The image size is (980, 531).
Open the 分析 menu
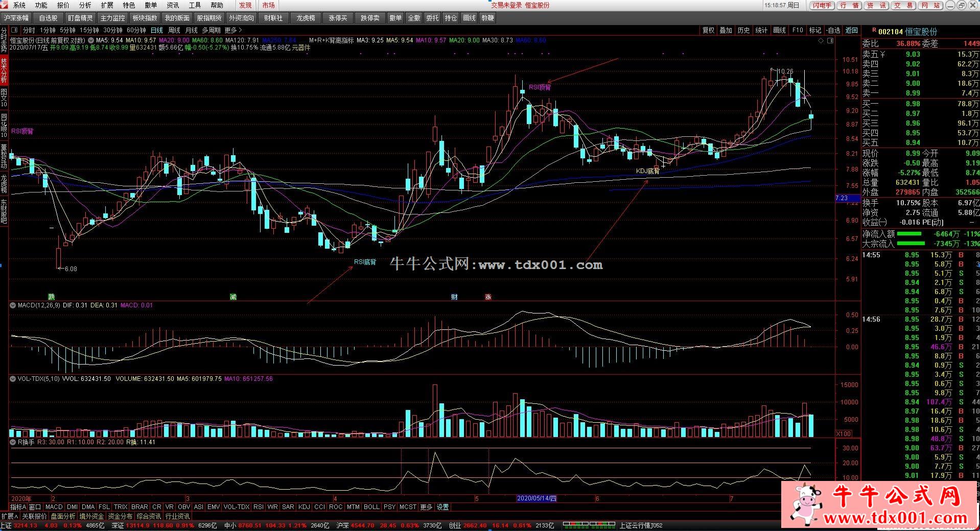85,5
